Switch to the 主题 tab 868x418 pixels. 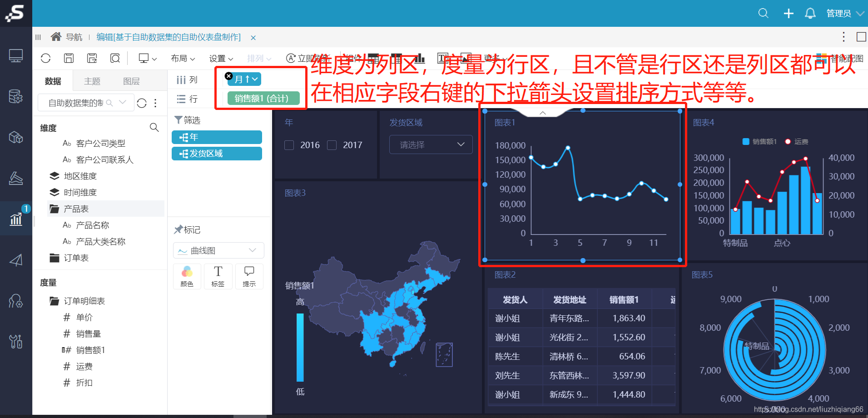(92, 81)
